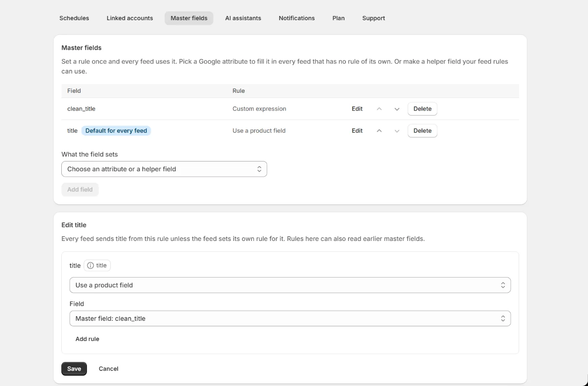The width and height of the screenshot is (588, 386).
Task: Click the title name in table row
Action: [x=72, y=131]
